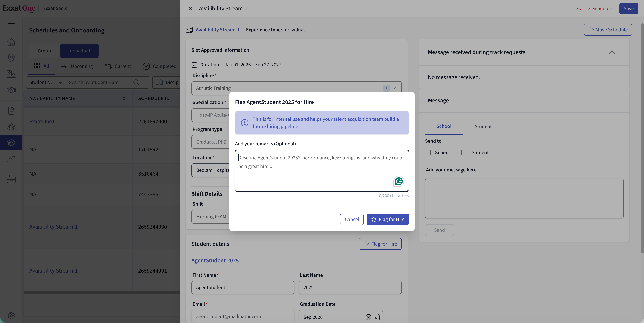
Task: Go to Home icon in sidebar
Action: click(11, 42)
